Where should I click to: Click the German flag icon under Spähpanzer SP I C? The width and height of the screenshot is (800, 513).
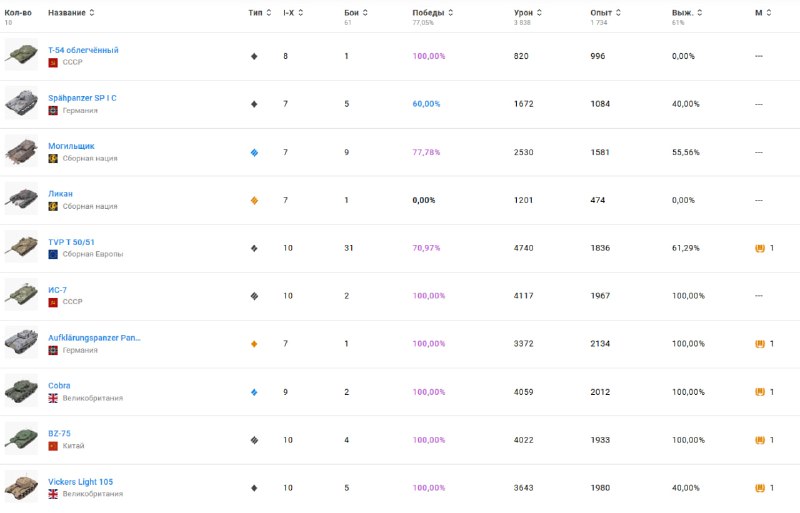click(x=53, y=110)
